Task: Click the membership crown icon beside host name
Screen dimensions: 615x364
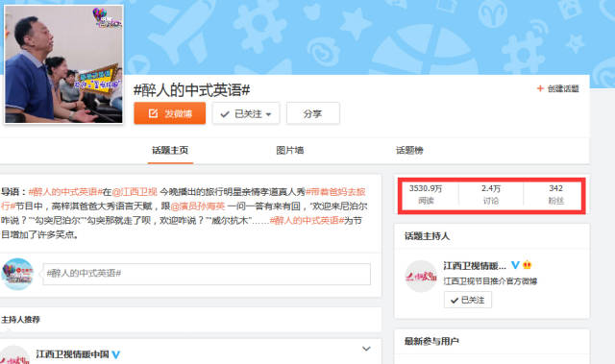Action: coord(528,265)
